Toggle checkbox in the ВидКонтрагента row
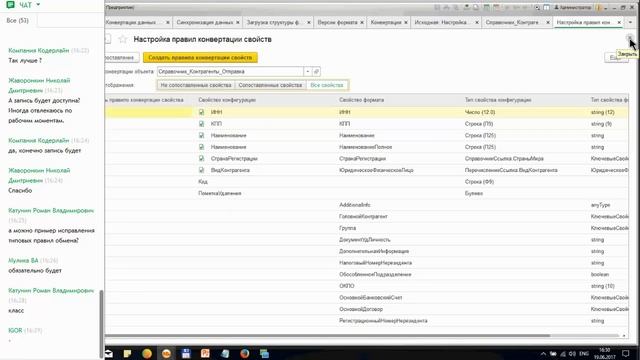 tap(201, 170)
